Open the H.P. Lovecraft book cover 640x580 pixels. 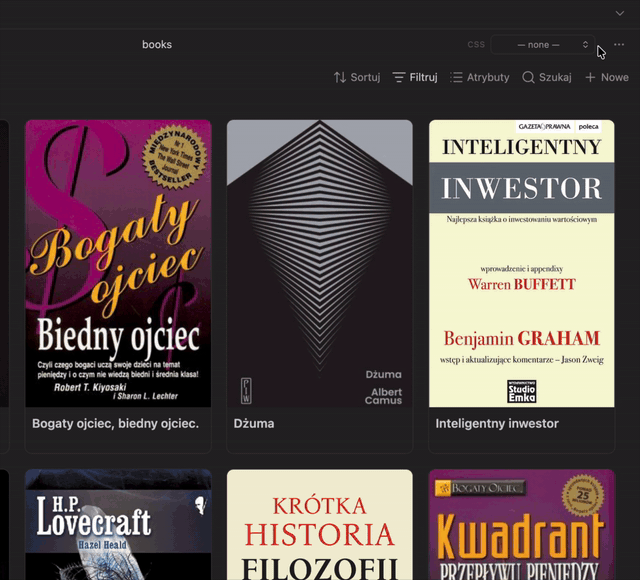[118, 524]
